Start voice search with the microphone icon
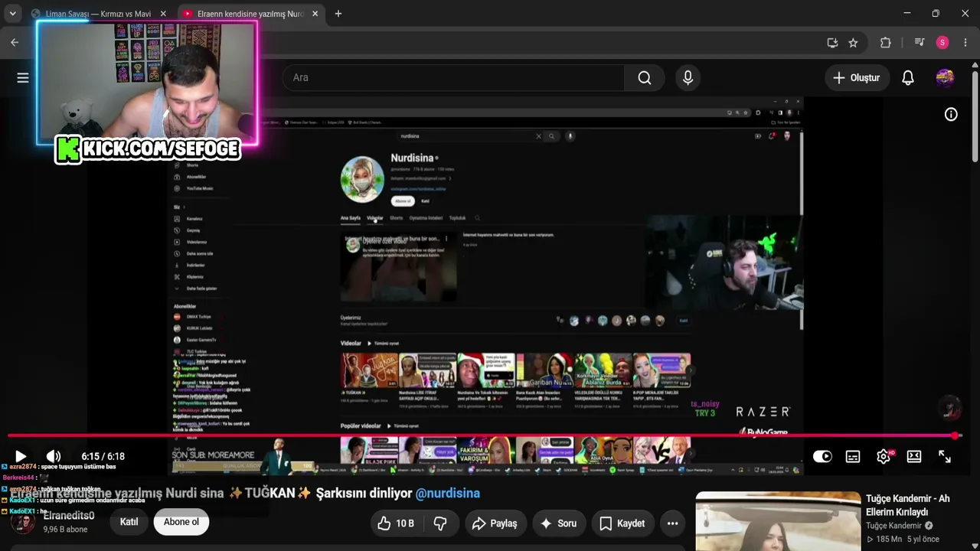This screenshot has height=551, width=980. pyautogui.click(x=688, y=77)
